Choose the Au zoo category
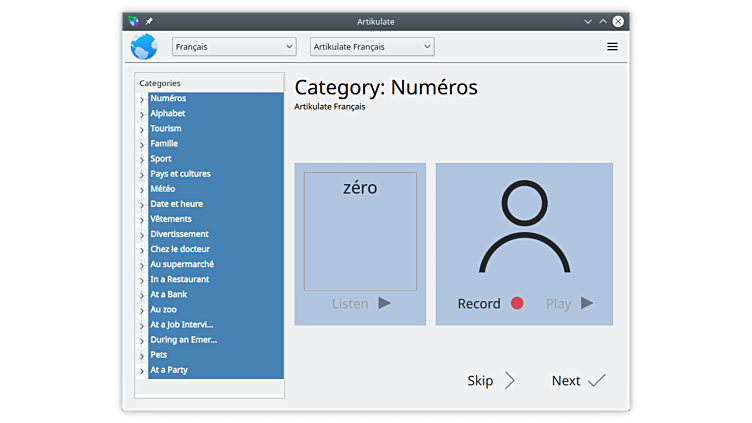Image resolution: width=752 pixels, height=423 pixels. (163, 310)
